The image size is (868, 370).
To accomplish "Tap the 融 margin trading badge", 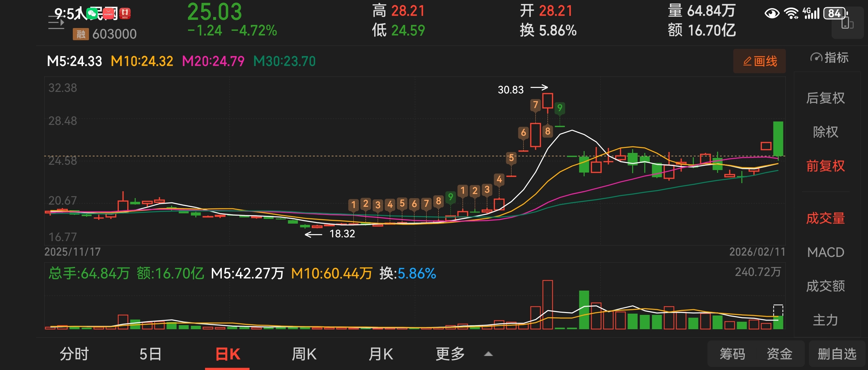I will 81,34.
